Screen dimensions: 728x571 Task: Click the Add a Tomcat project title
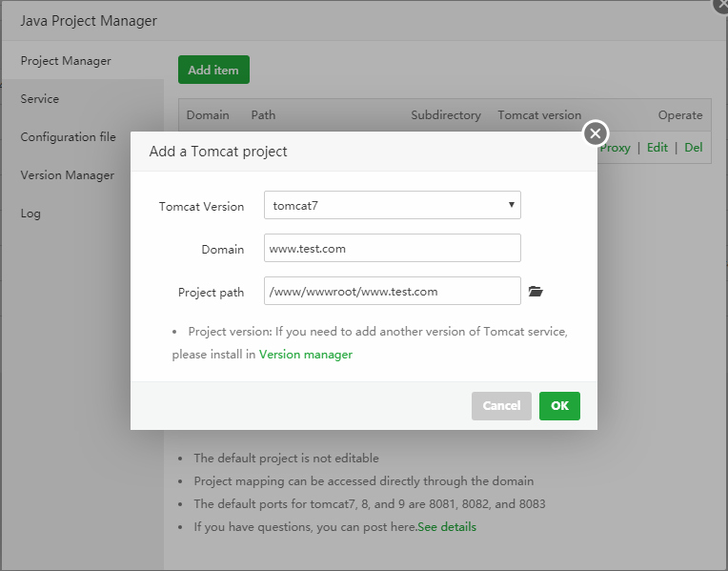218,152
